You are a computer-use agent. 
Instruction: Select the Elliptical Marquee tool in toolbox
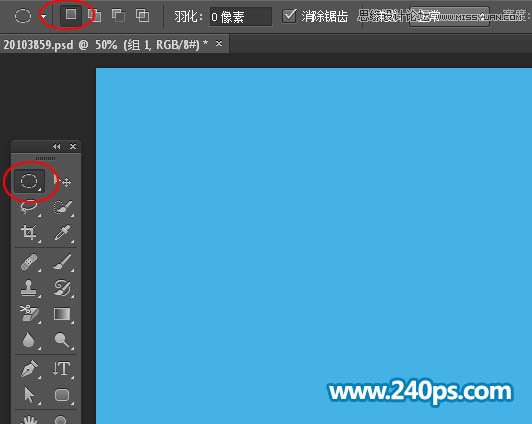[x=29, y=181]
